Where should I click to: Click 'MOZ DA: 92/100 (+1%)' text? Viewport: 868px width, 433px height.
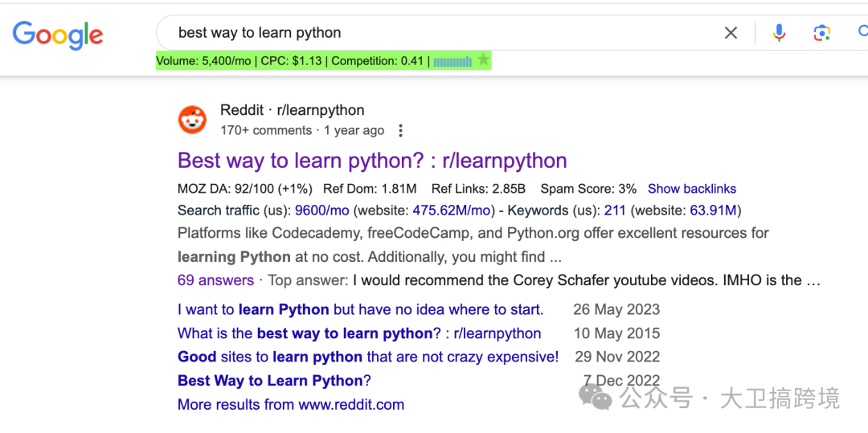tap(244, 189)
